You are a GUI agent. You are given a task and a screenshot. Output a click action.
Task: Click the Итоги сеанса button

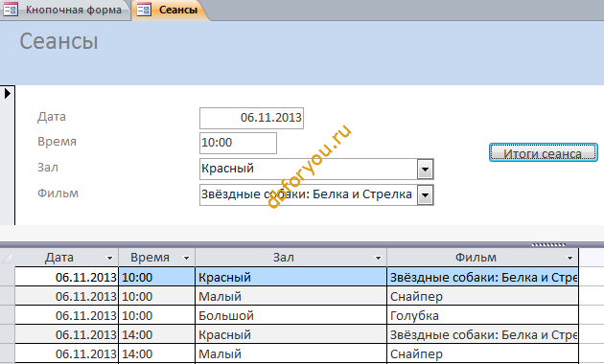(544, 152)
